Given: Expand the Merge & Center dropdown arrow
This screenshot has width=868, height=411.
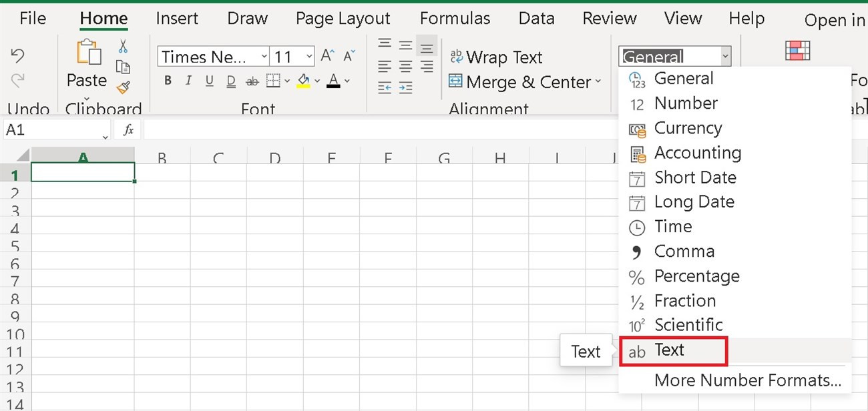Looking at the screenshot, I should (598, 82).
